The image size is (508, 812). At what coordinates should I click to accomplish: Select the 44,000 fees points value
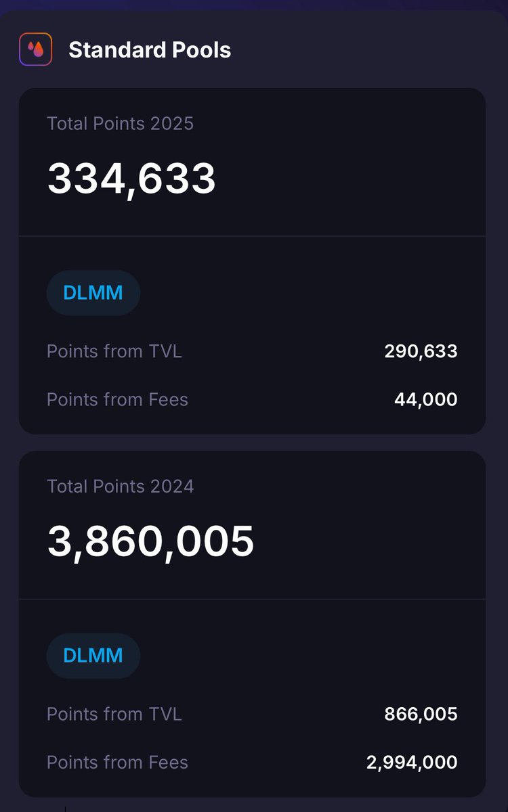[x=425, y=399]
